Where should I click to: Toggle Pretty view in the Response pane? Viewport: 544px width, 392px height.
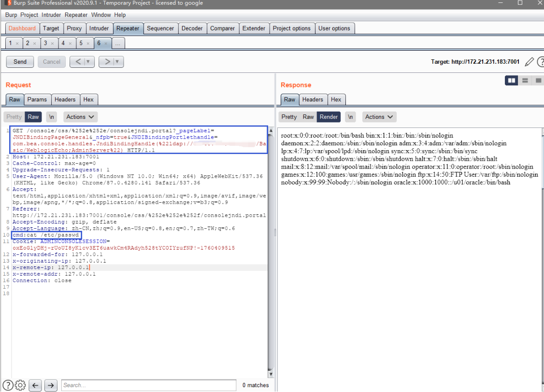(x=289, y=117)
